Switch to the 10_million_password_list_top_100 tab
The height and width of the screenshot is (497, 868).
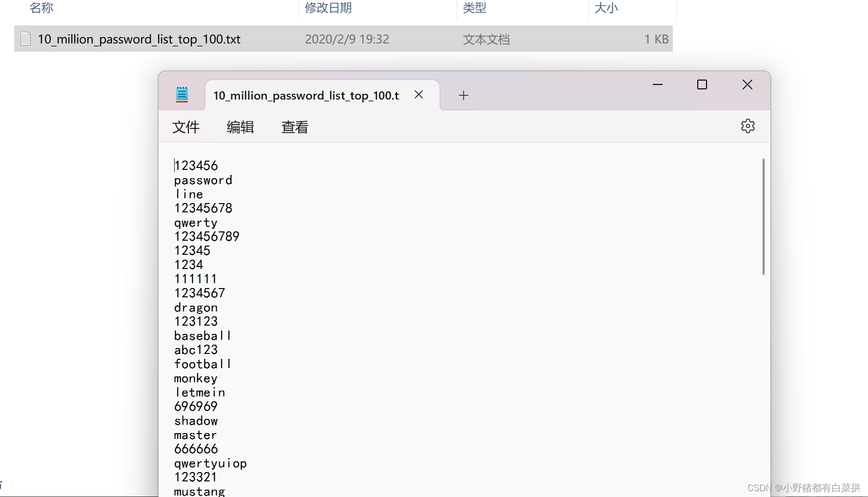click(306, 95)
